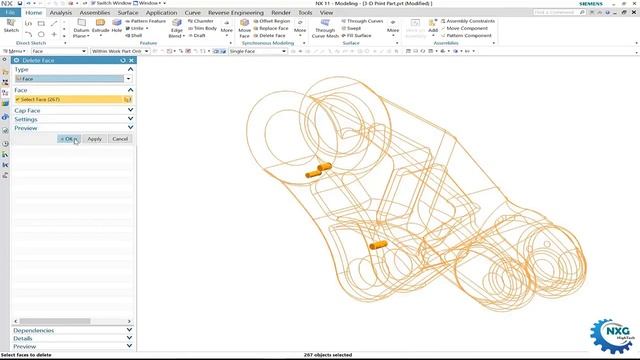
Task: Open More under the Feature group
Action: pos(227,27)
